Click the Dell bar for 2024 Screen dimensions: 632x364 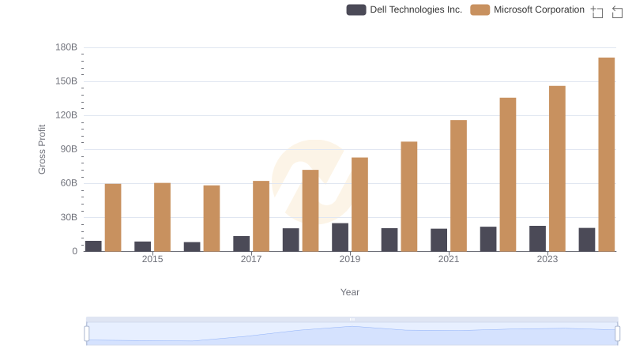point(587,239)
